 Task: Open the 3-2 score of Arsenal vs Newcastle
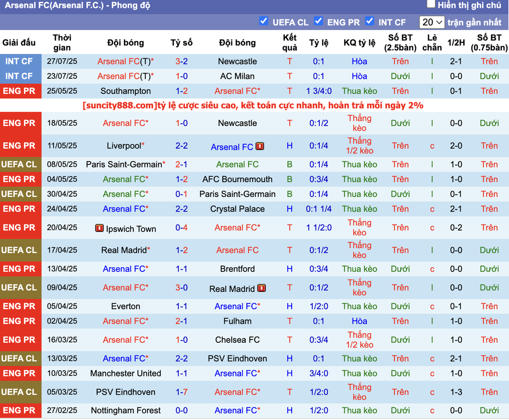coord(181,61)
